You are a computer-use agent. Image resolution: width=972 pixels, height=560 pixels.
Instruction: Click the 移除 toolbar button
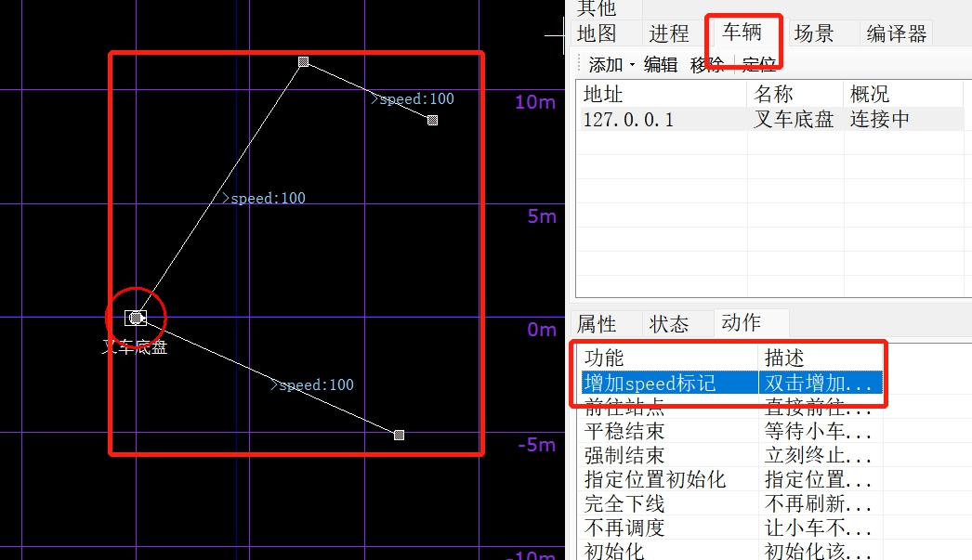coord(706,64)
